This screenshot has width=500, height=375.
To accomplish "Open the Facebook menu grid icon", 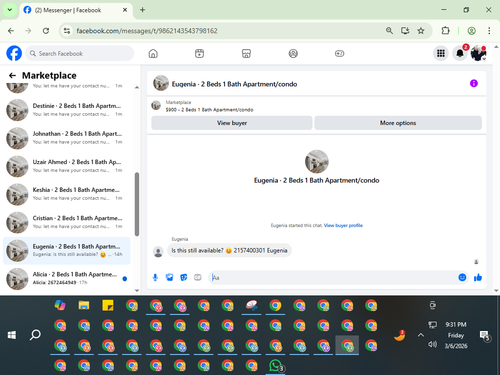I will [x=441, y=53].
